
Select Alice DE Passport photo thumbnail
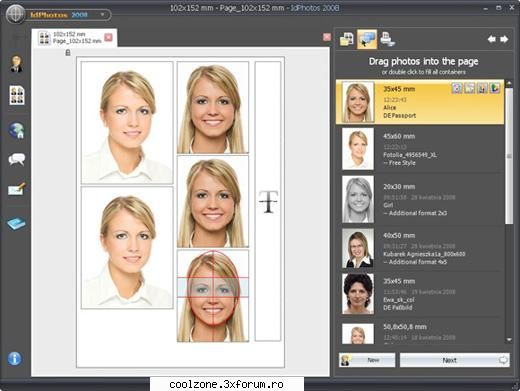(358, 102)
